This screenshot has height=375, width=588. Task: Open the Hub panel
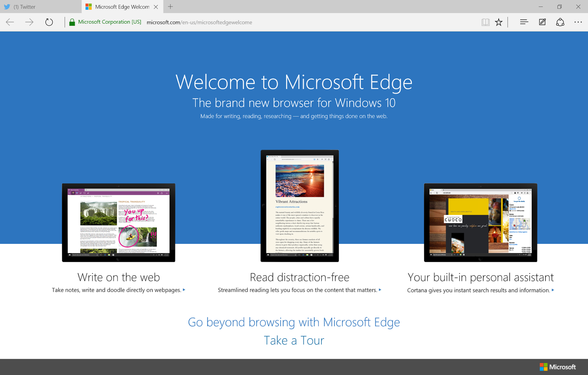tap(524, 22)
